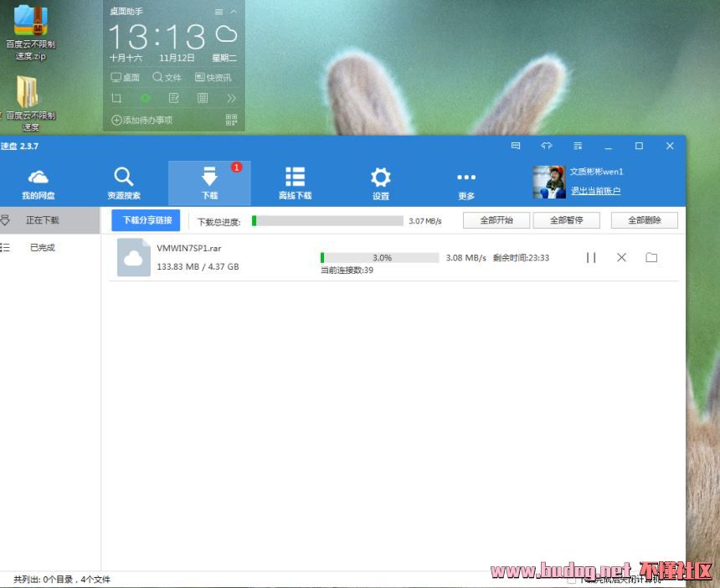
Task: Click the 3.07 MB/s total speed value
Action: point(425,221)
